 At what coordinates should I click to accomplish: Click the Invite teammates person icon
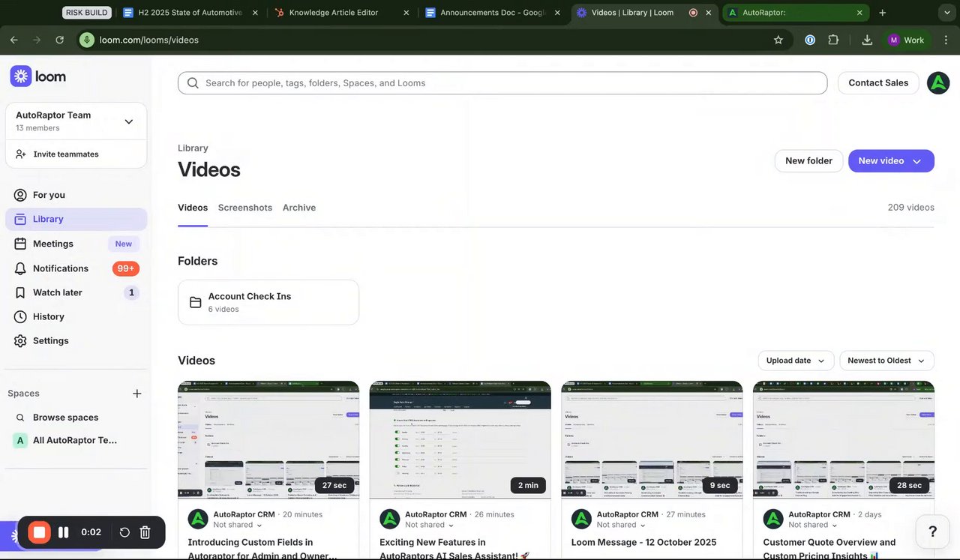(20, 154)
